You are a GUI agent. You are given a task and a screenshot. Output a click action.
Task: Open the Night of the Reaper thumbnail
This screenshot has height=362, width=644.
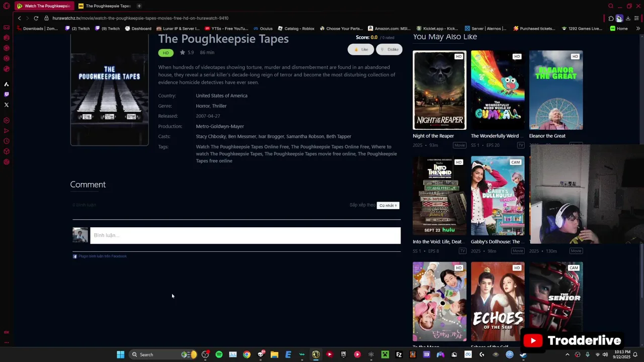coord(439,90)
